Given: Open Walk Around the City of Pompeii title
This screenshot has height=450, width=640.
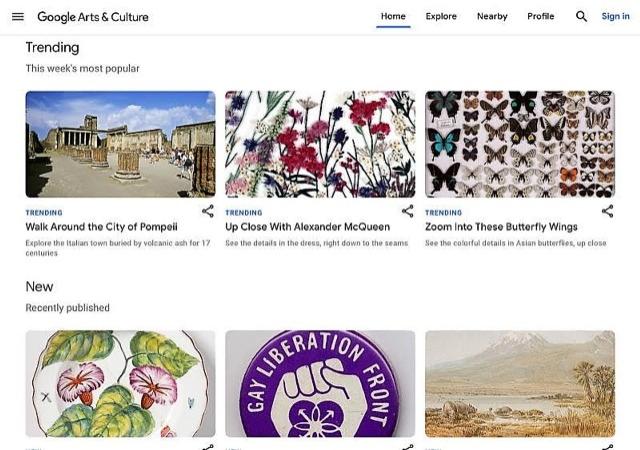Looking at the screenshot, I should 101,227.
